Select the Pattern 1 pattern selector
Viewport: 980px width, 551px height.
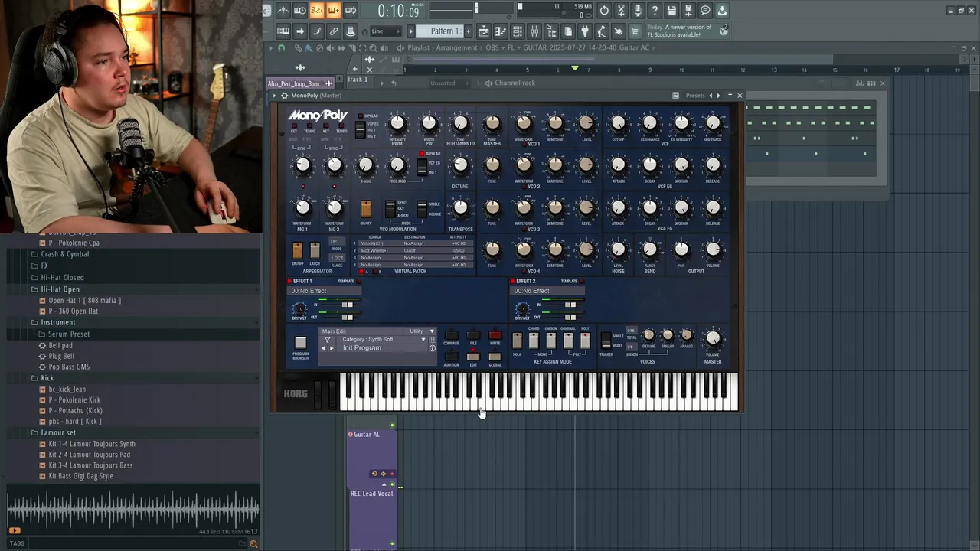[438, 31]
